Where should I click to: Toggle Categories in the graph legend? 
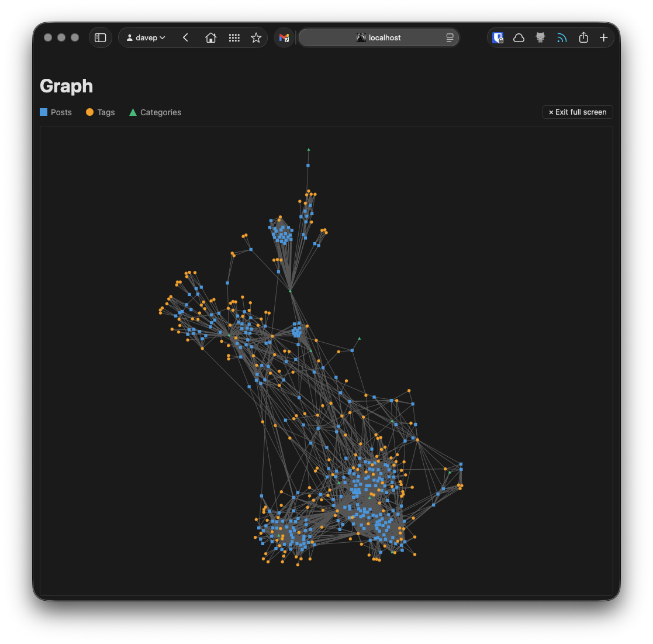click(155, 112)
